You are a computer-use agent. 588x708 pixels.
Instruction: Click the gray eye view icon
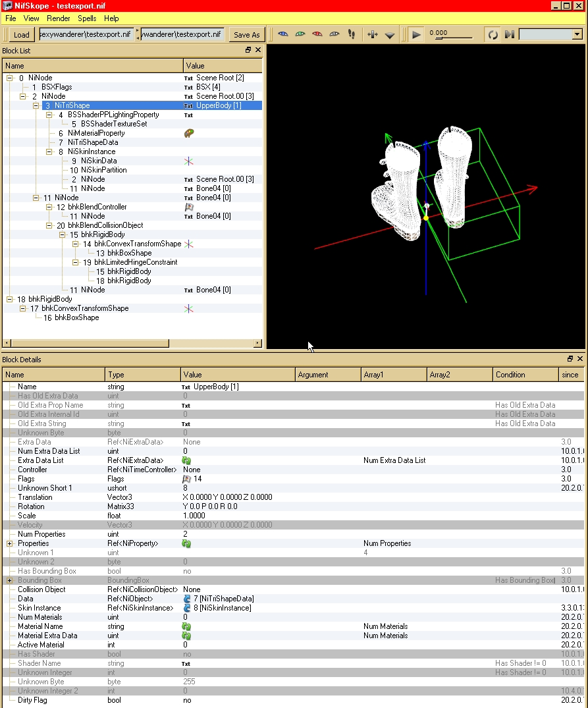[334, 34]
